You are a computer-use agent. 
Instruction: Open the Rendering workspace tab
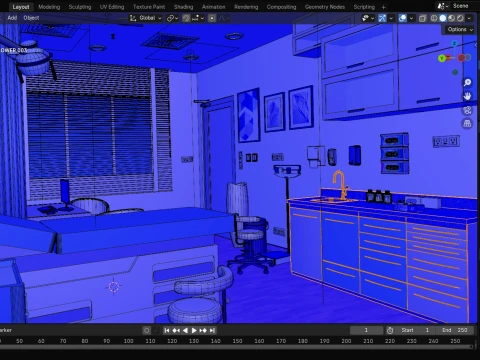pos(246,7)
